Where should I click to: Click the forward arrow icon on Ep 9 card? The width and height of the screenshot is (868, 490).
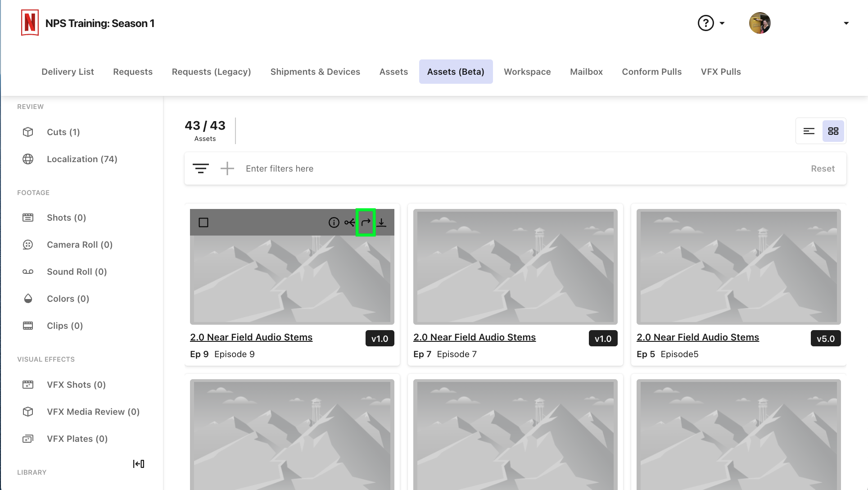point(365,222)
